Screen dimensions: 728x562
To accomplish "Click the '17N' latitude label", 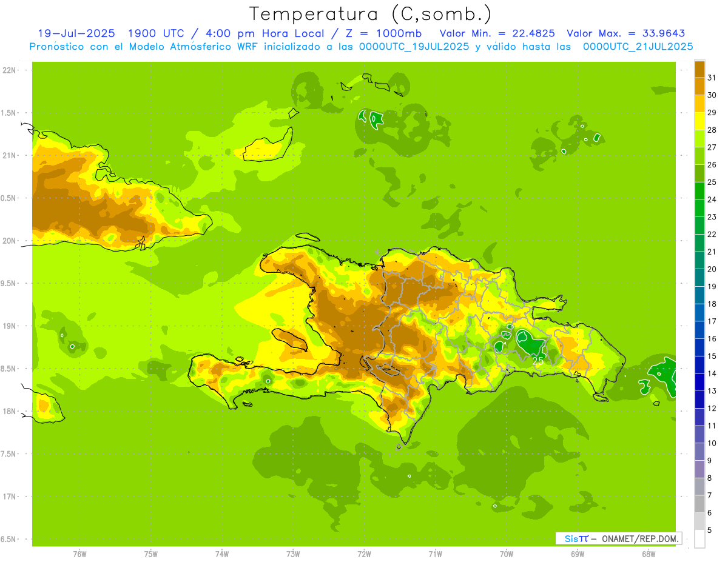I will point(9,497).
